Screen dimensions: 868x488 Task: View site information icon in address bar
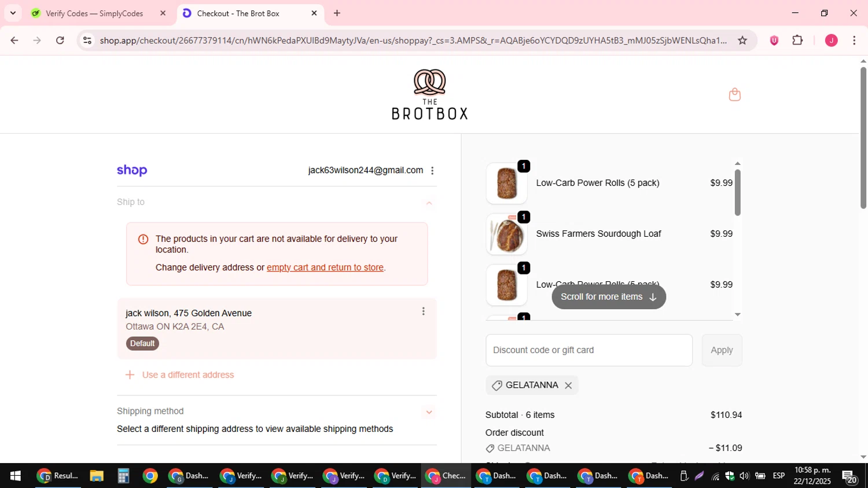pos(87,41)
